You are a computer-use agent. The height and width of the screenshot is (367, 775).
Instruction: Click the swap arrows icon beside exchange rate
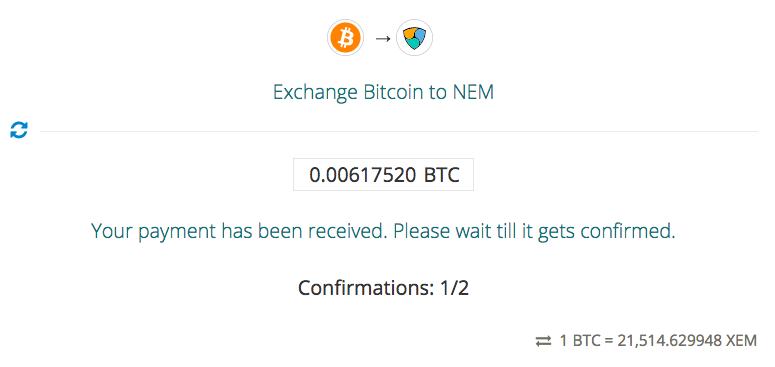click(543, 341)
